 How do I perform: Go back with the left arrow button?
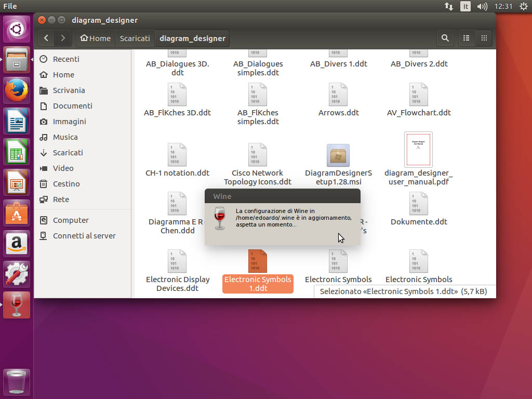[46, 38]
